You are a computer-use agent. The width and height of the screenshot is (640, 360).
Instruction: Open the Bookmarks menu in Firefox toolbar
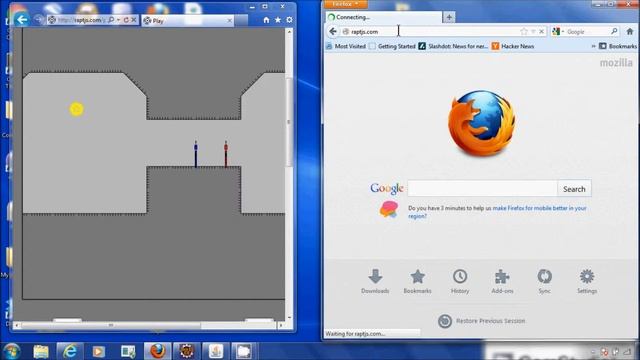coord(618,47)
